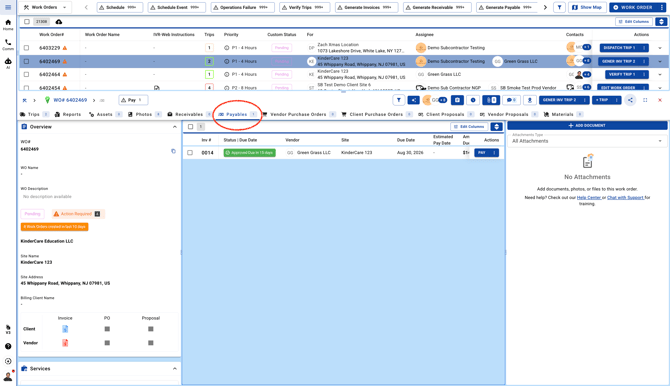Go to Home in the left sidebar
This screenshot has height=386, width=670.
[8, 25]
